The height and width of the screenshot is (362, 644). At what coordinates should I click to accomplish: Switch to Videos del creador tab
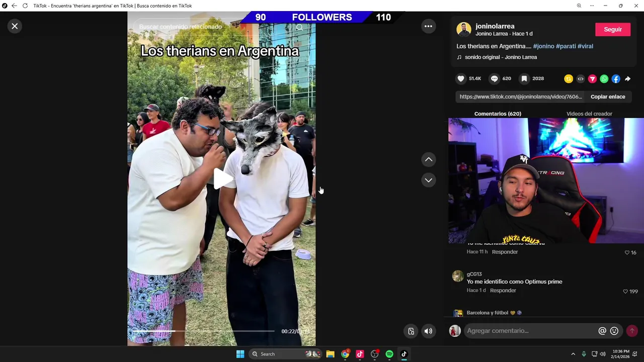coord(589,114)
